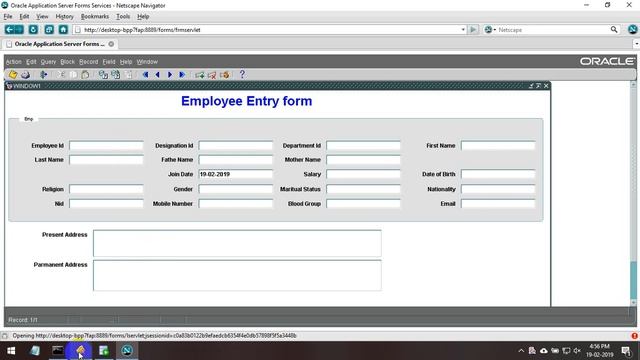Click the Date of Birth input field

coord(498,174)
